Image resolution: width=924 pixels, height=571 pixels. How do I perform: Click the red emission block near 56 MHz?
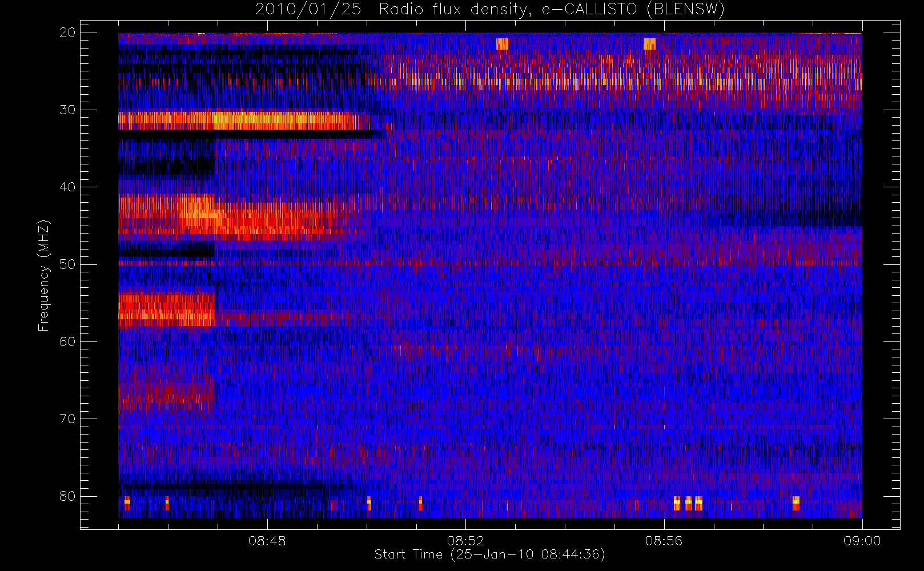pos(166,309)
